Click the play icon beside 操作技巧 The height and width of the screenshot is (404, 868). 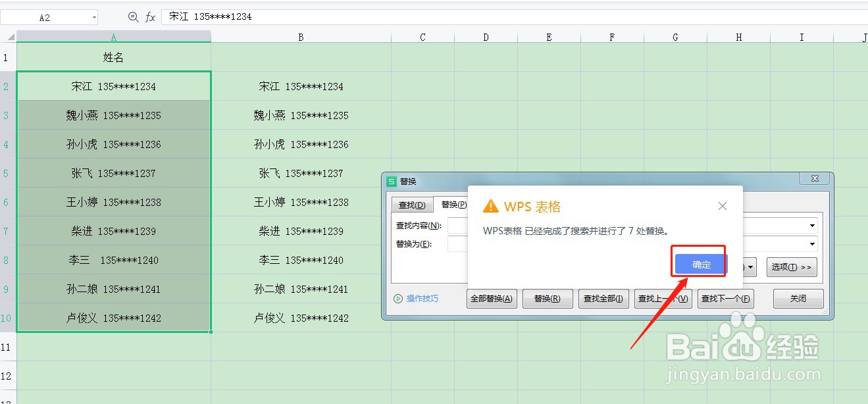(398, 299)
